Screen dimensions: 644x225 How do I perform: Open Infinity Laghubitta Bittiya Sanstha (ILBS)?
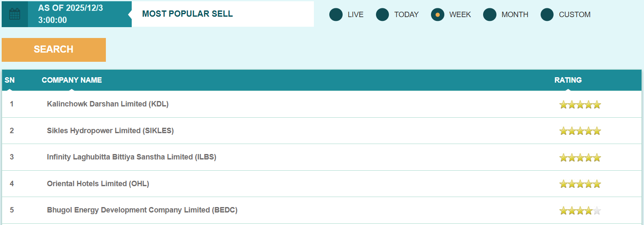[131, 157]
